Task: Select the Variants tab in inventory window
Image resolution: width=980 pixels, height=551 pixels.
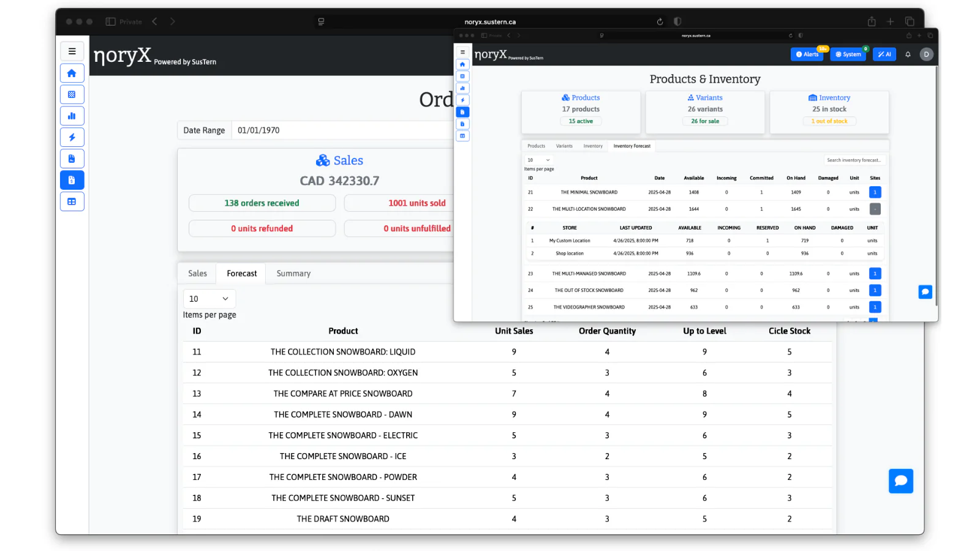Action: click(564, 146)
